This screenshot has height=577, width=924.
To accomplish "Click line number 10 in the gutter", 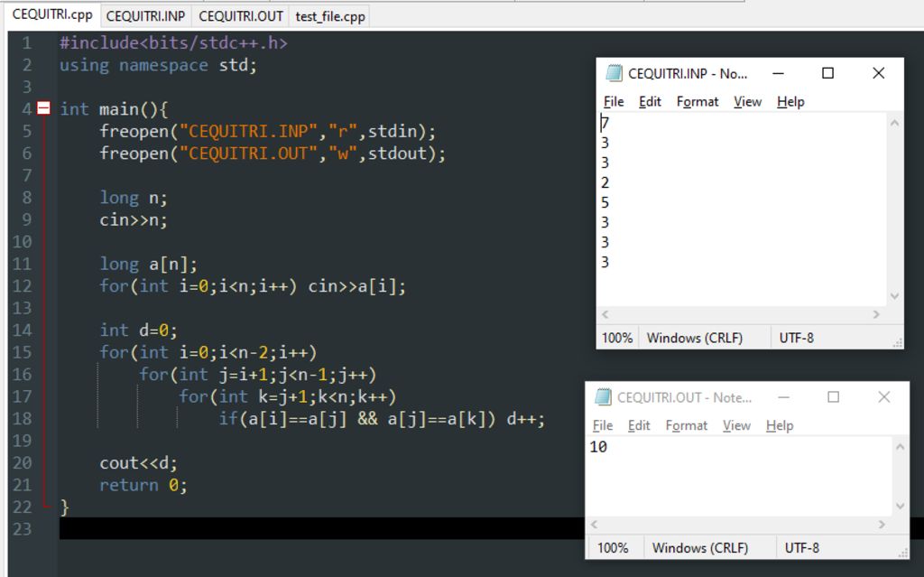I will pyautogui.click(x=22, y=242).
